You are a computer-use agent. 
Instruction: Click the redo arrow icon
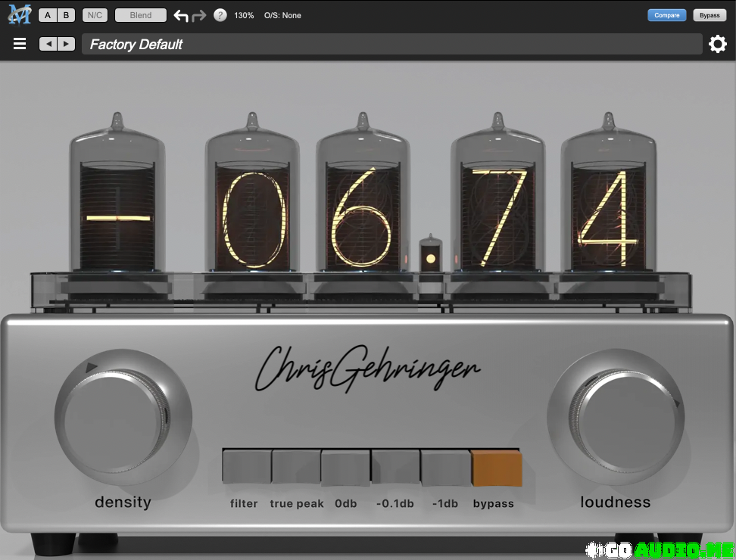click(x=198, y=15)
